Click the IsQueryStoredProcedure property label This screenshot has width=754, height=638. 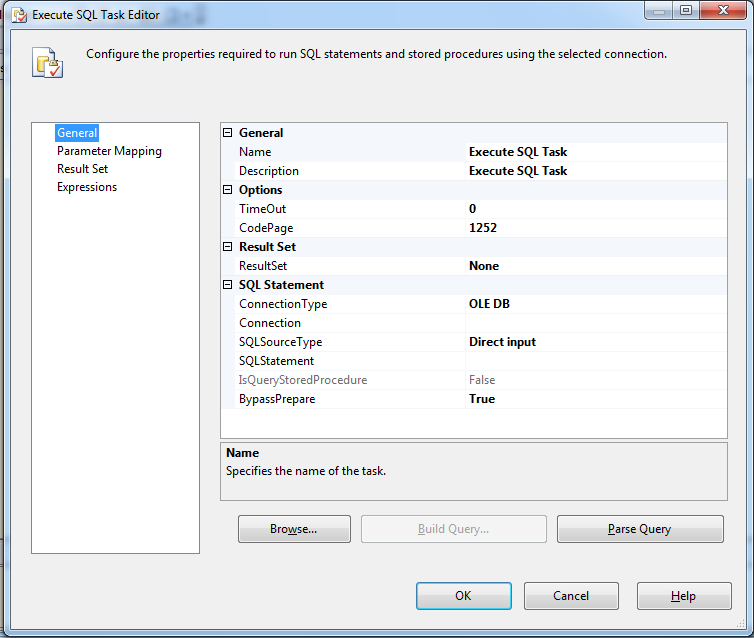pos(302,380)
